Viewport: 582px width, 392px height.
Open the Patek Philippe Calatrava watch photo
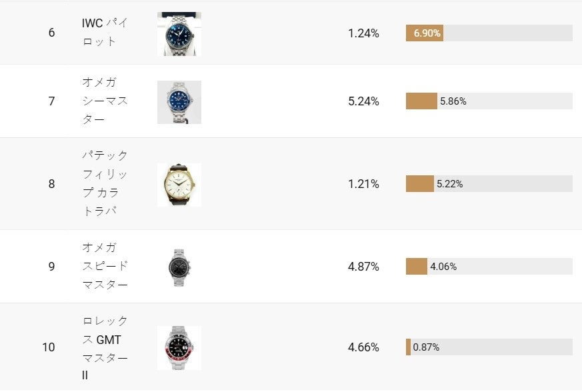coord(179,185)
